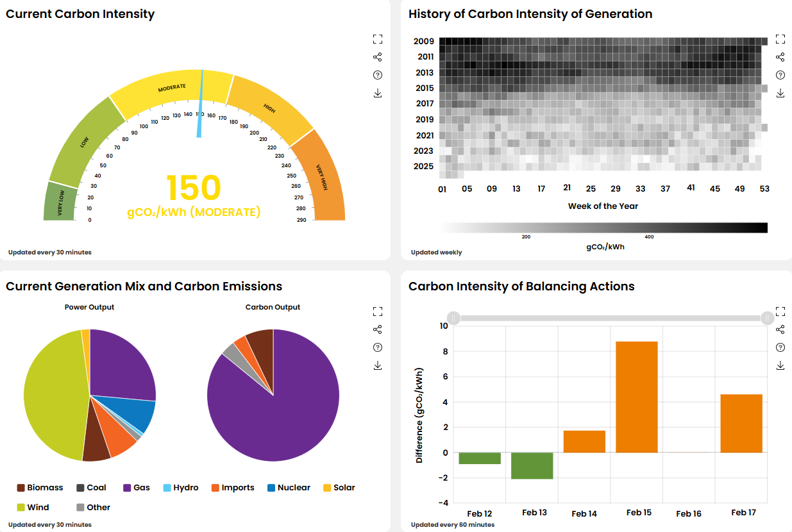The height and width of the screenshot is (532, 792).
Task: Click left handle of balancing actions range slider
Action: [453, 318]
